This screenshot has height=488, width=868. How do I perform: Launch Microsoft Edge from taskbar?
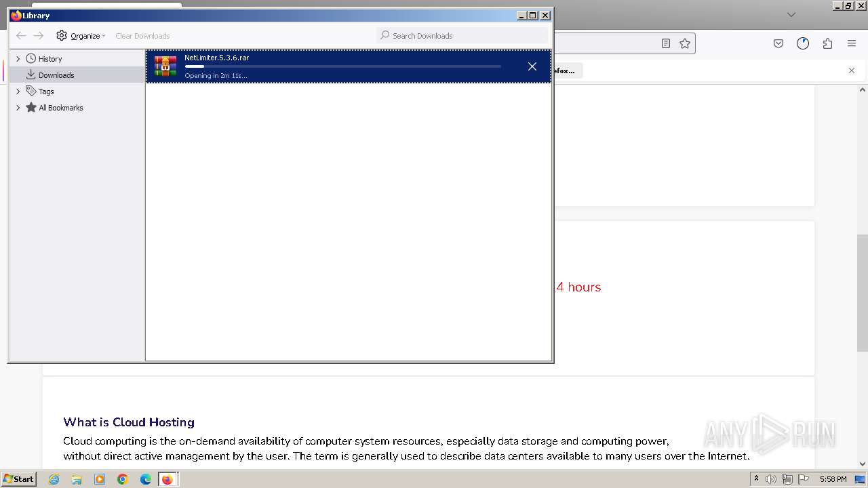pos(146,479)
